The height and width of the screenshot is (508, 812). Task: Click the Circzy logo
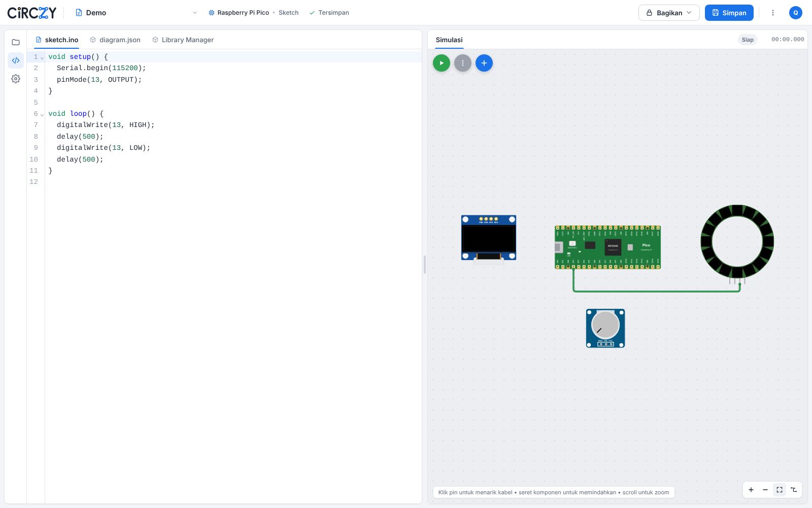tap(31, 13)
